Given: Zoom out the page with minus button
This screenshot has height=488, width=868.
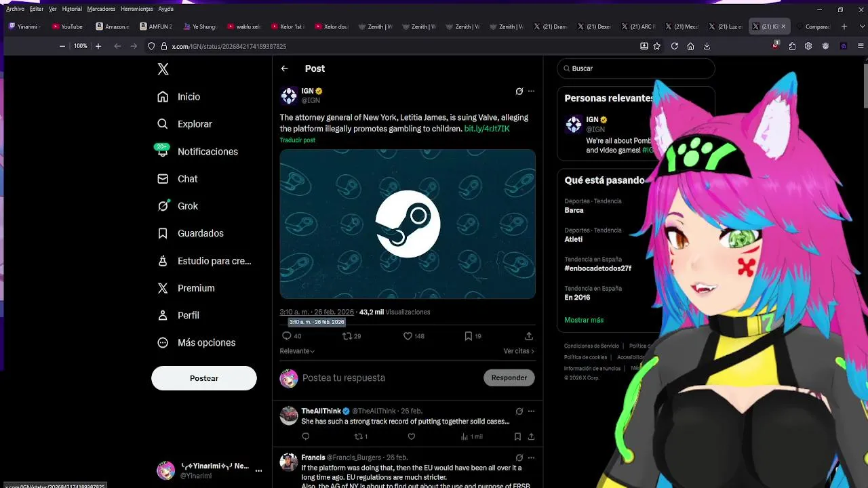Looking at the screenshot, I should 62,46.
